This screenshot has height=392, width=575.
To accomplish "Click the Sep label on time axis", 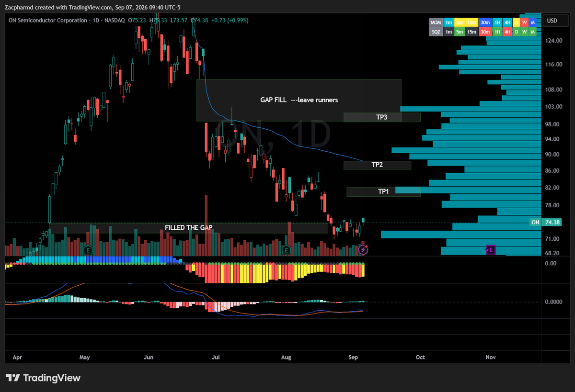I will pyautogui.click(x=354, y=357).
